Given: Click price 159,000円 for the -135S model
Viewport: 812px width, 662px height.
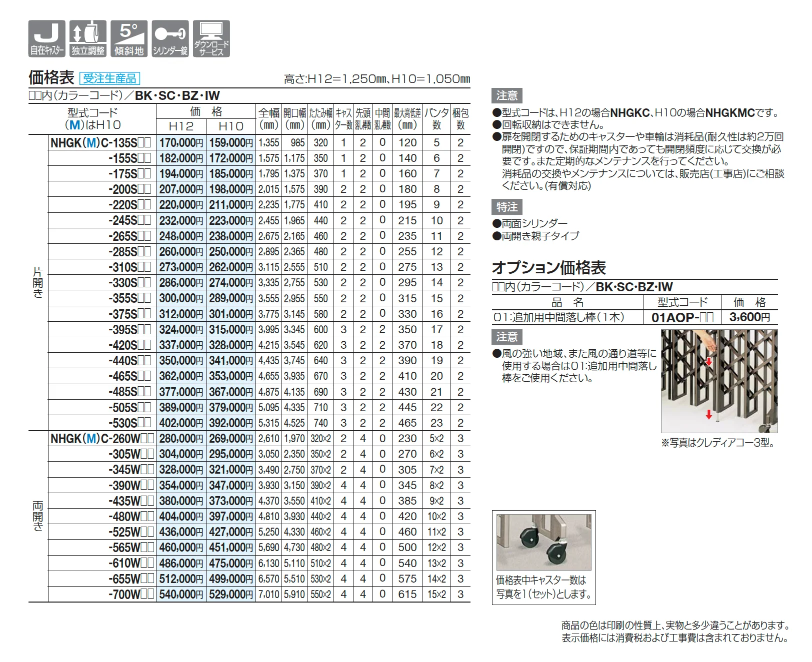Looking at the screenshot, I should click(231, 143).
